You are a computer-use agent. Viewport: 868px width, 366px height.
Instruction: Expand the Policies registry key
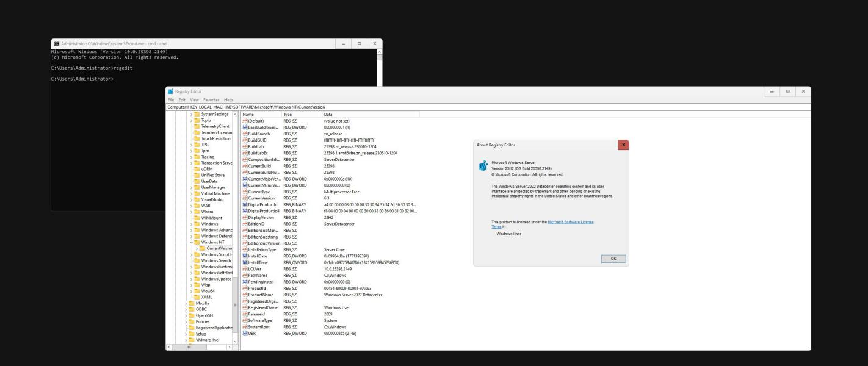pos(186,321)
